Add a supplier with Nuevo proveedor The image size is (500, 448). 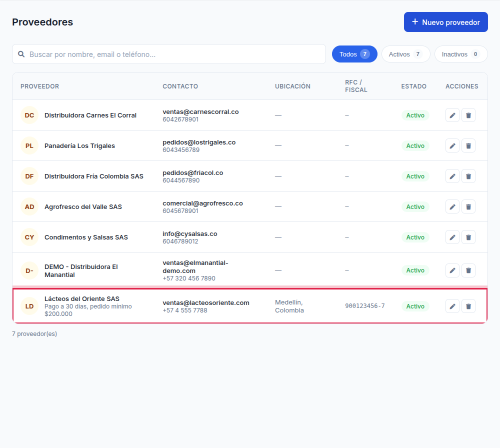[x=445, y=22]
